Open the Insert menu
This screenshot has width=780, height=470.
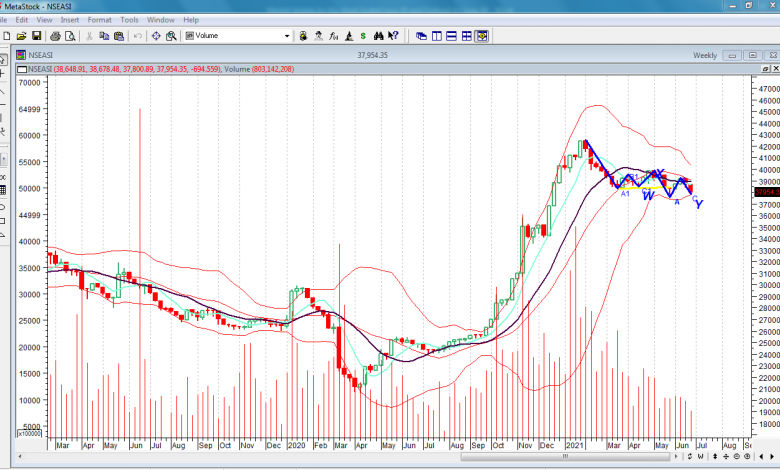(x=70, y=19)
